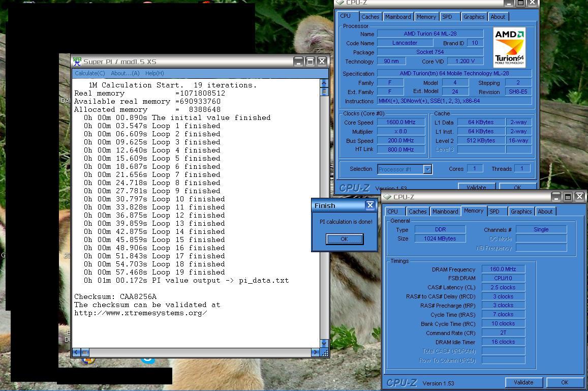
Task: Minimize the CPU-Z Memory window
Action: coord(556,197)
